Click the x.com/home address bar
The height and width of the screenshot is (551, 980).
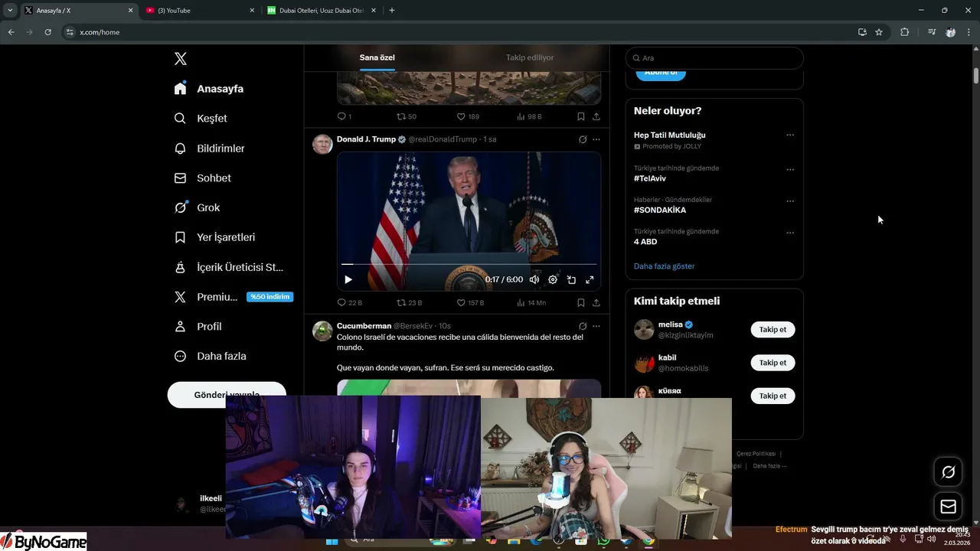459,32
